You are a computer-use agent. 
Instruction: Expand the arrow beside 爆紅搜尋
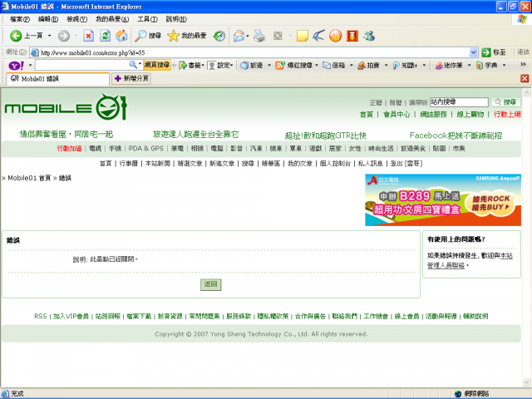317,65
